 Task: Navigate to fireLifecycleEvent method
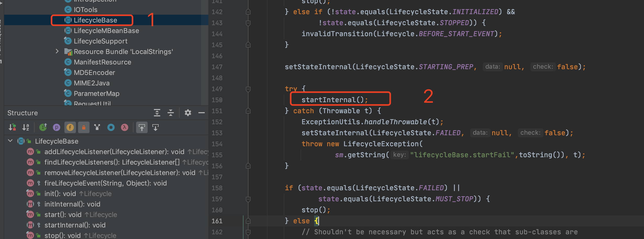[106, 183]
